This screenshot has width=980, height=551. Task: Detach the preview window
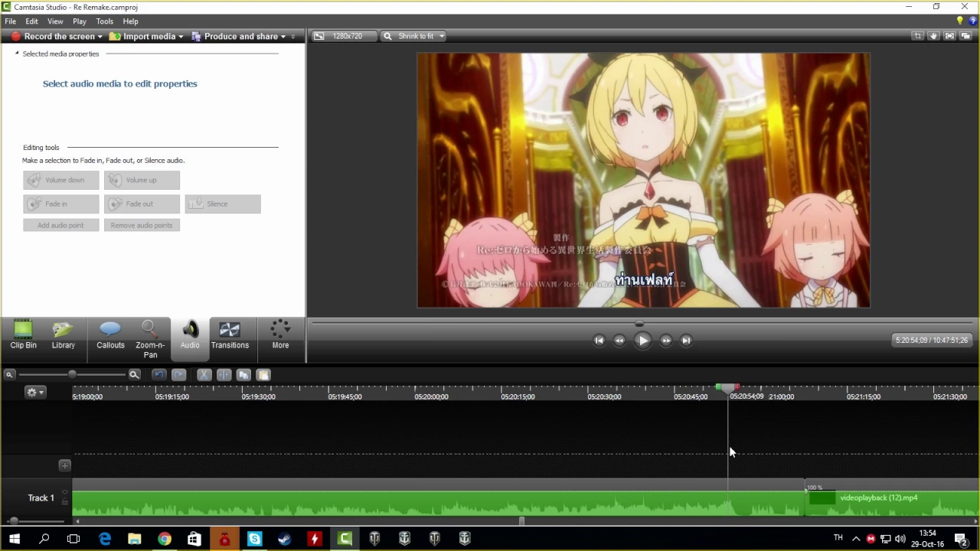[965, 36]
